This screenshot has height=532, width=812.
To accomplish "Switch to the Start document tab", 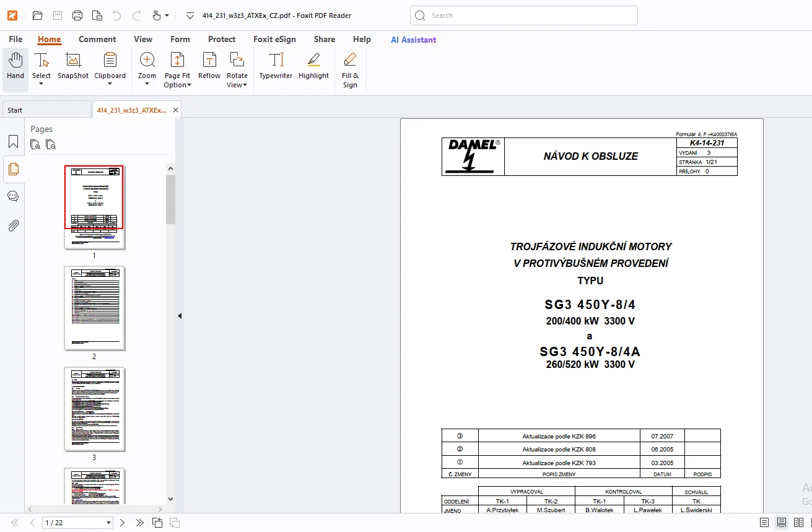I will [x=46, y=110].
